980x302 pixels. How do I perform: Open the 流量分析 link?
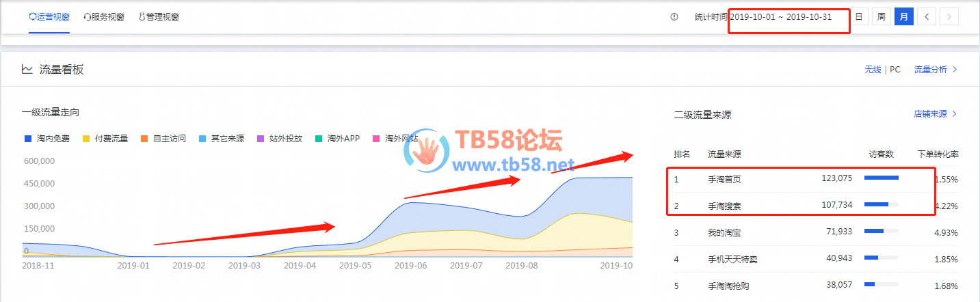coord(936,70)
